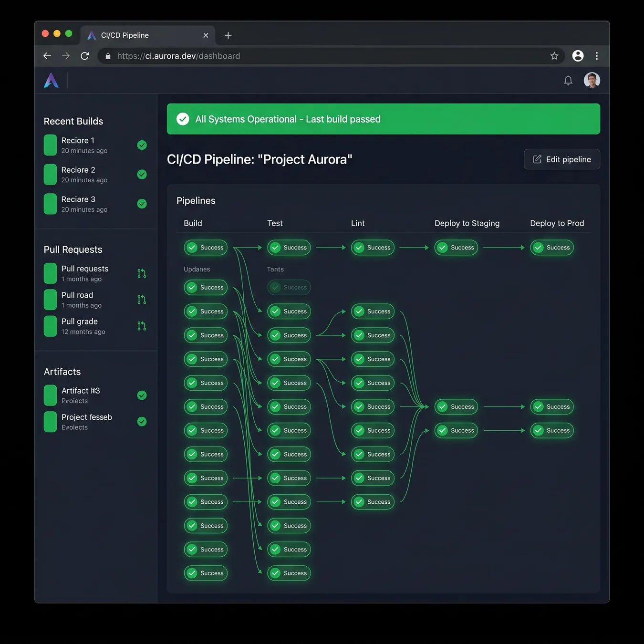This screenshot has height=644, width=644.
Task: Open the user avatar menu
Action: 592,80
